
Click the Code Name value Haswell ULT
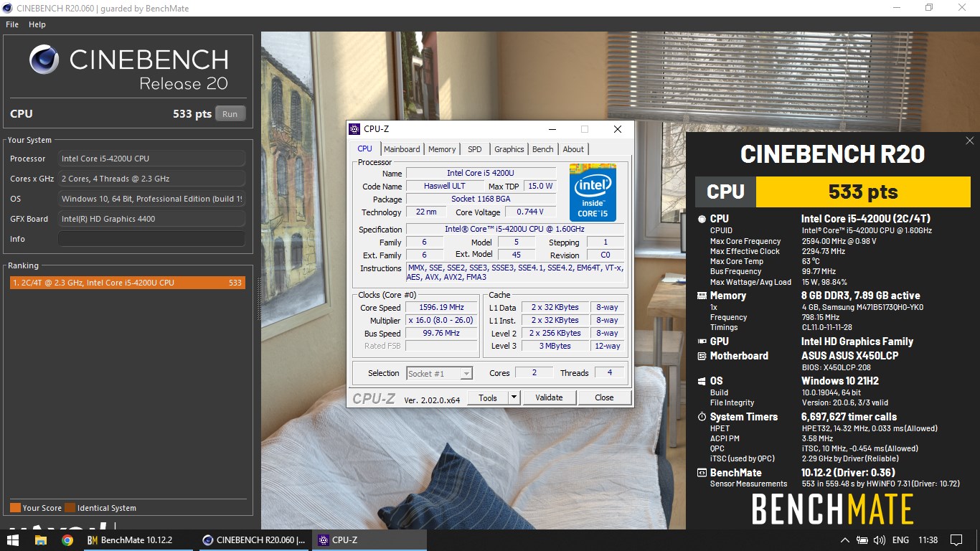[x=444, y=186]
